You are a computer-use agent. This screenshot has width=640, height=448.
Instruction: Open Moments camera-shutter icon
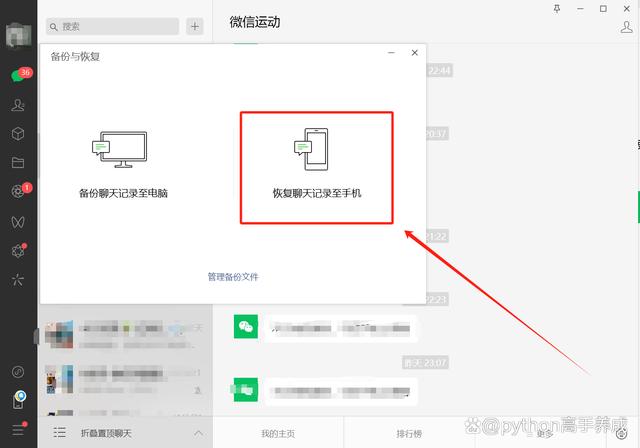click(18, 191)
